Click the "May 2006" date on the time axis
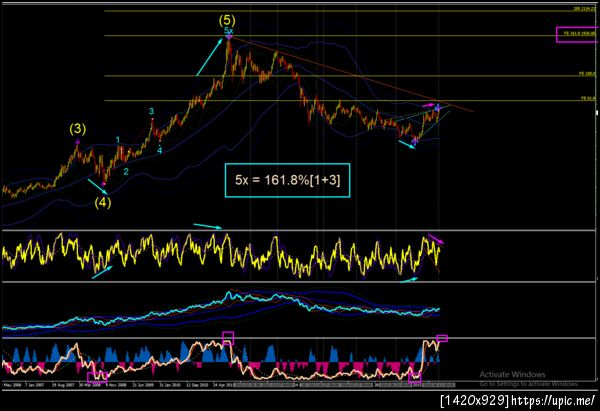This screenshot has width=600, height=411. (12, 385)
